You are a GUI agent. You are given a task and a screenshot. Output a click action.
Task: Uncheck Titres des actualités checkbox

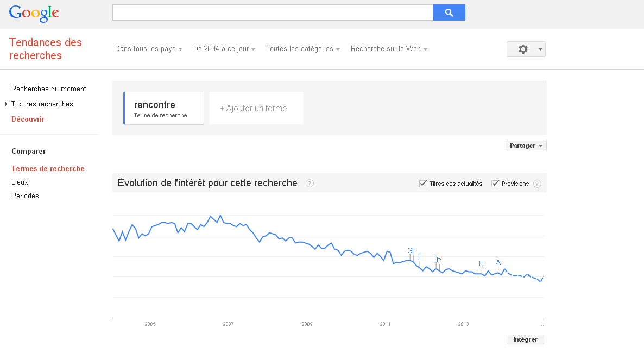[422, 184]
